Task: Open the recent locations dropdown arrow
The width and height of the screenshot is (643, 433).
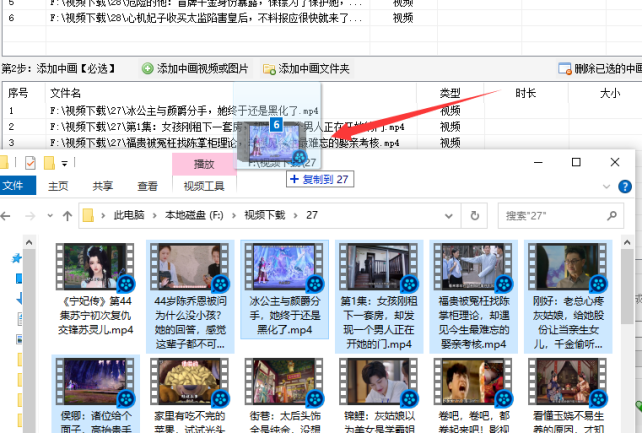Action: [x=50, y=216]
